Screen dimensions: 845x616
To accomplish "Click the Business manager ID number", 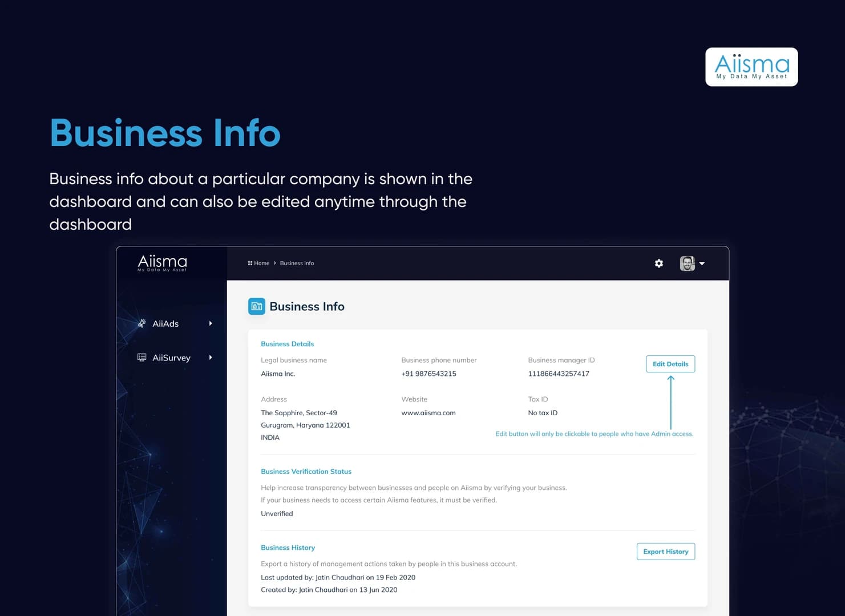I will tap(559, 374).
